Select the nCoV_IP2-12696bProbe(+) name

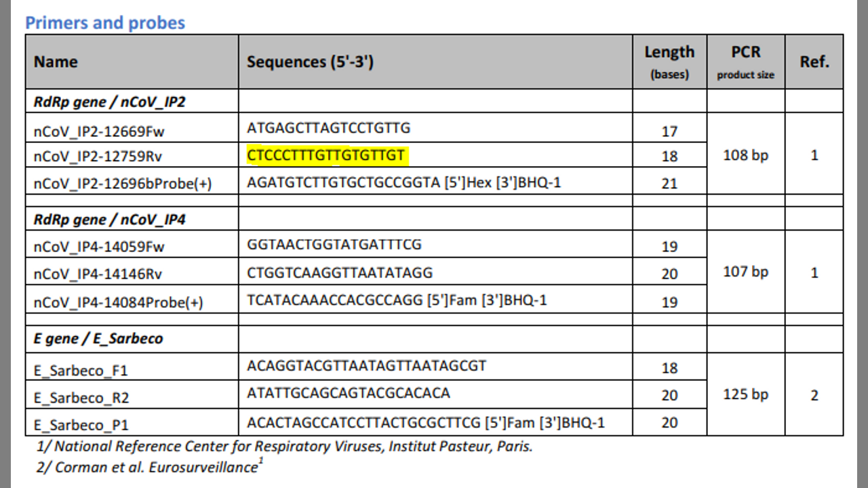(122, 184)
